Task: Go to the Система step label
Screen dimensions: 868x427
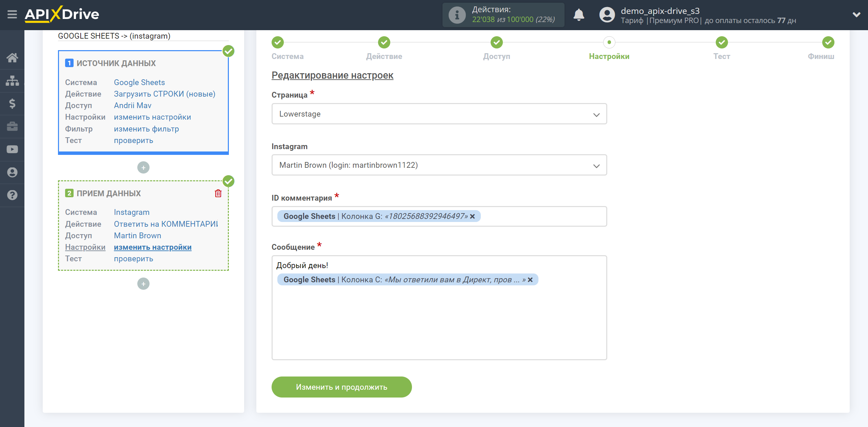Action: point(288,56)
